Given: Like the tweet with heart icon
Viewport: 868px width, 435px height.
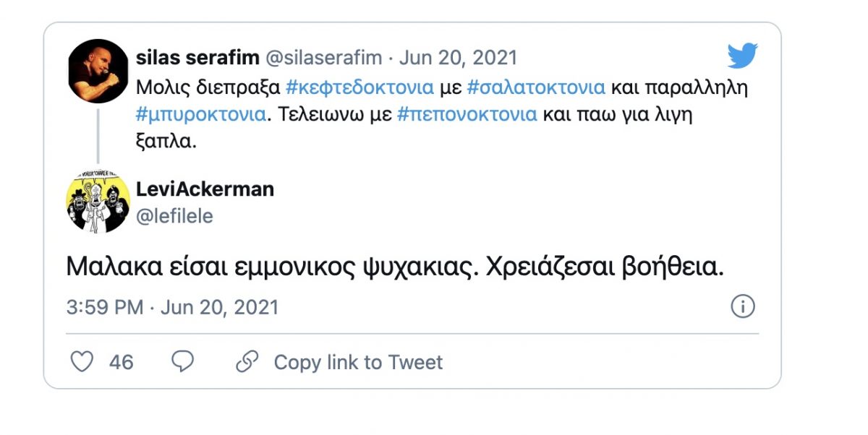Looking at the screenshot, I should click(82, 361).
